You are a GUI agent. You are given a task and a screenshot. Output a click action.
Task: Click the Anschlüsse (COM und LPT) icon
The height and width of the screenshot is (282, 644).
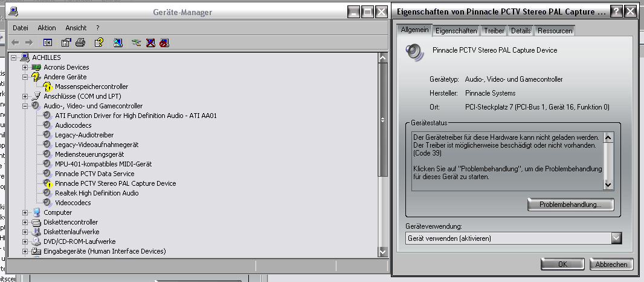coord(36,96)
